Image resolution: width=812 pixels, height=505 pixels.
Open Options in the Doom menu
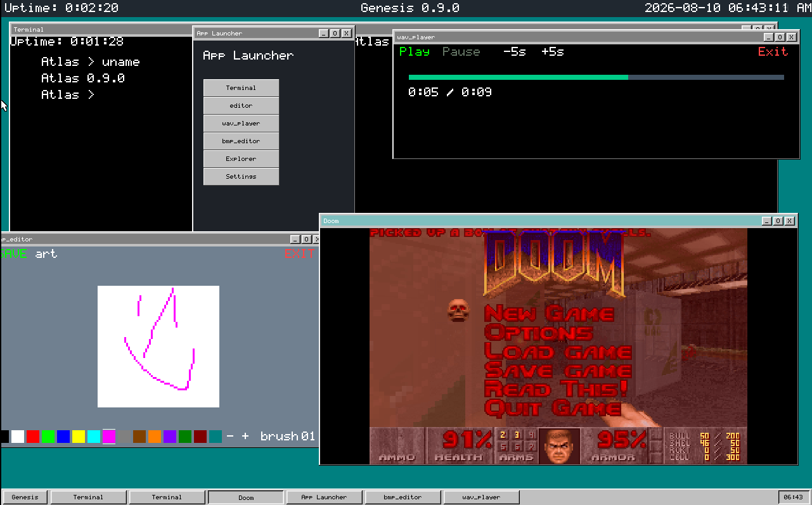pyautogui.click(x=538, y=333)
